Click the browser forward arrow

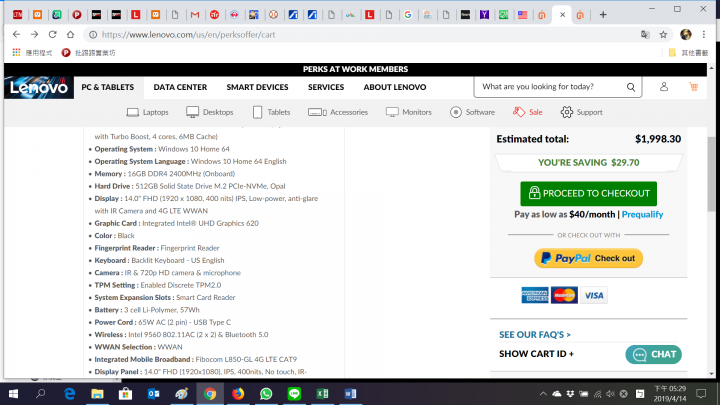click(x=34, y=34)
